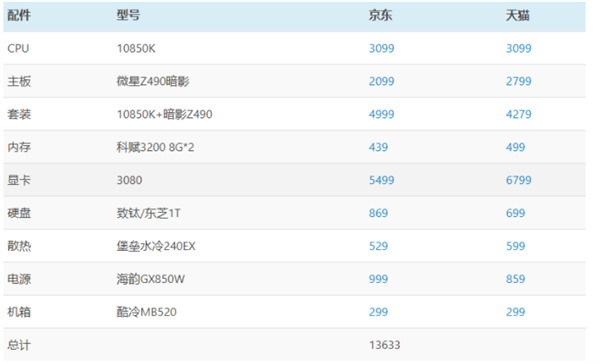Open JD case price 299

(x=378, y=312)
